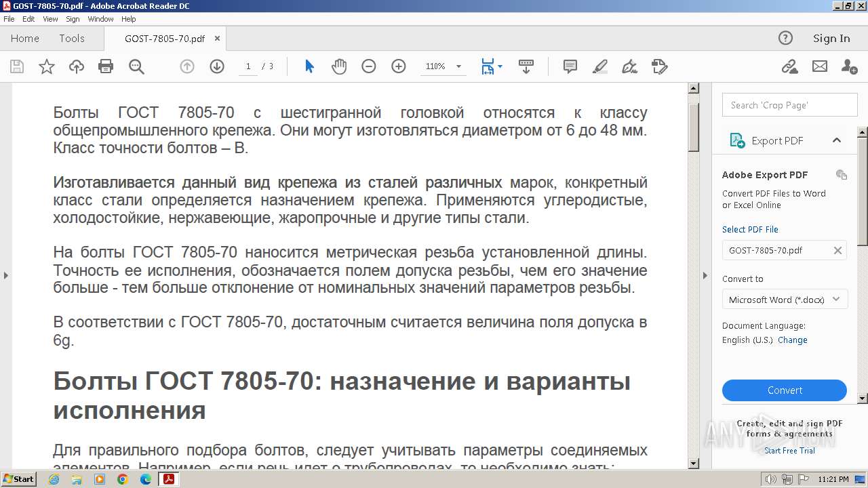Screen dimensions: 868x488
Task: Open the File menu
Action: 9,19
